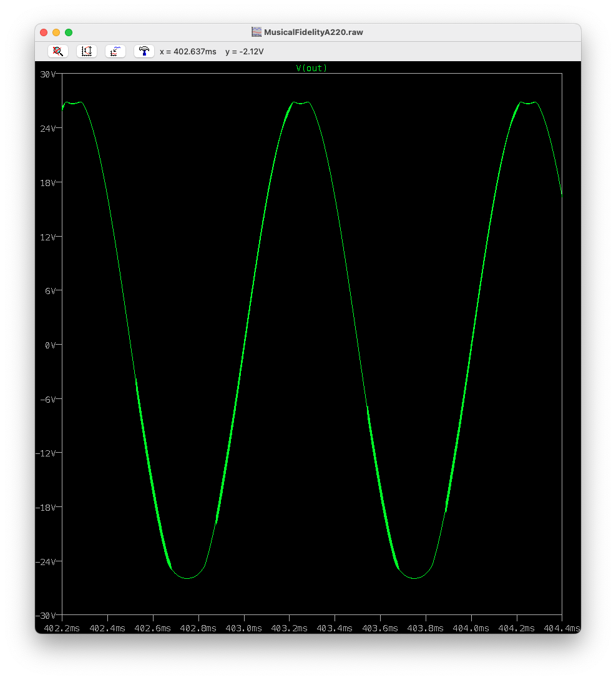
Task: Click the pick visible traces icon
Action: tap(115, 51)
